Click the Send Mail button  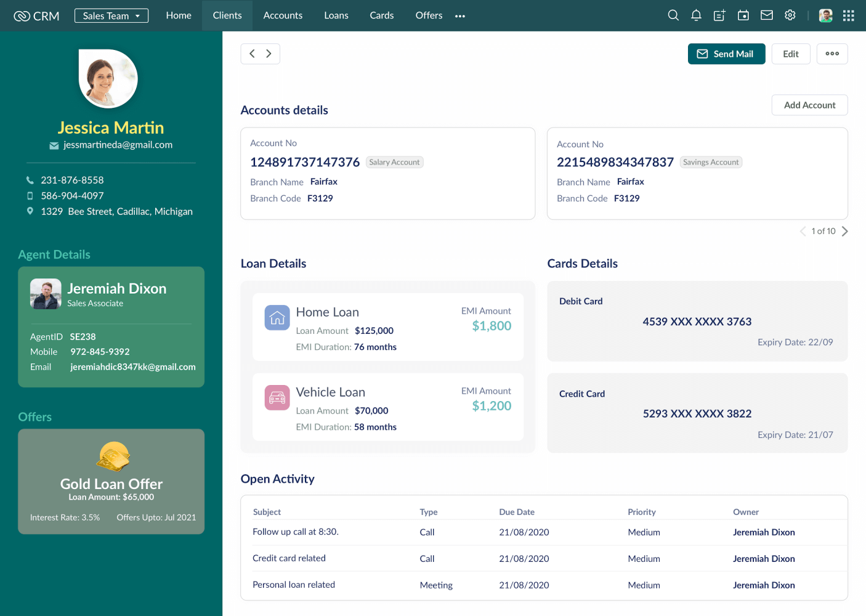point(727,54)
